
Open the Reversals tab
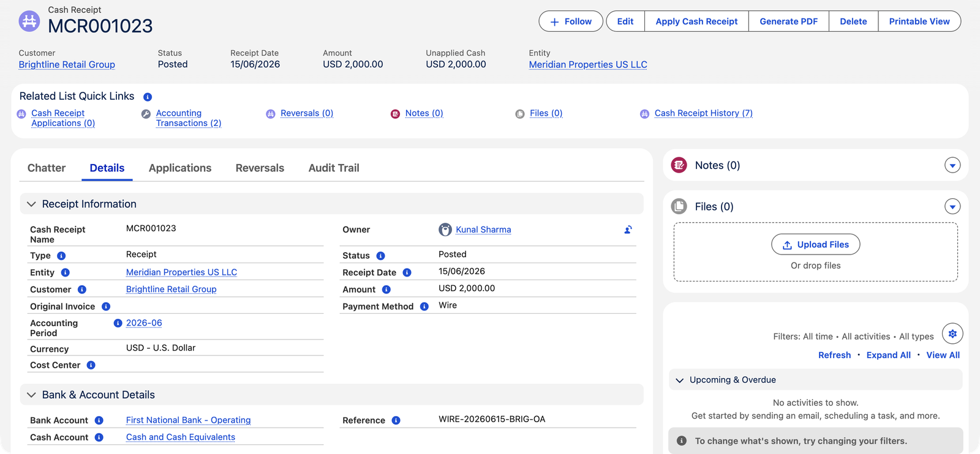click(260, 168)
